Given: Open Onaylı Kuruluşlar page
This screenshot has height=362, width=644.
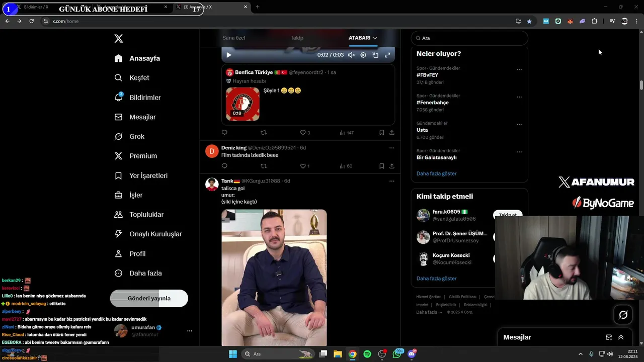Looking at the screenshot, I should pos(148,234).
